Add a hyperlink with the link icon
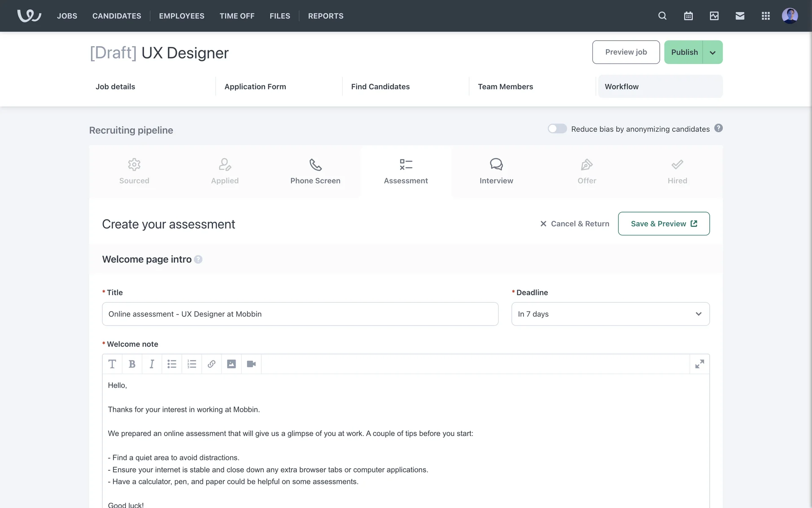Viewport: 812px width, 508px height. (x=211, y=364)
